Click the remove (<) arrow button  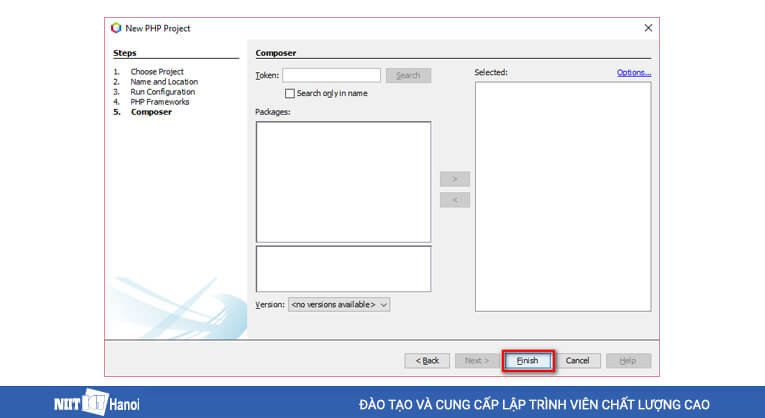455,200
